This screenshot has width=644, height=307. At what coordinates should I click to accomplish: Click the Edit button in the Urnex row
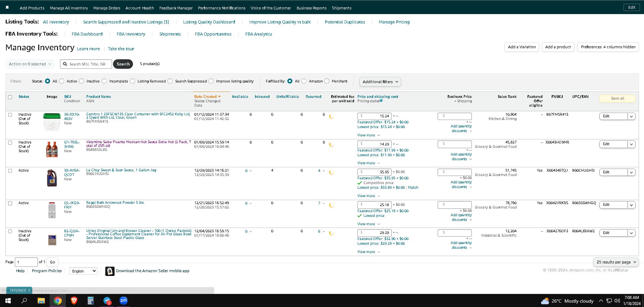click(613, 233)
